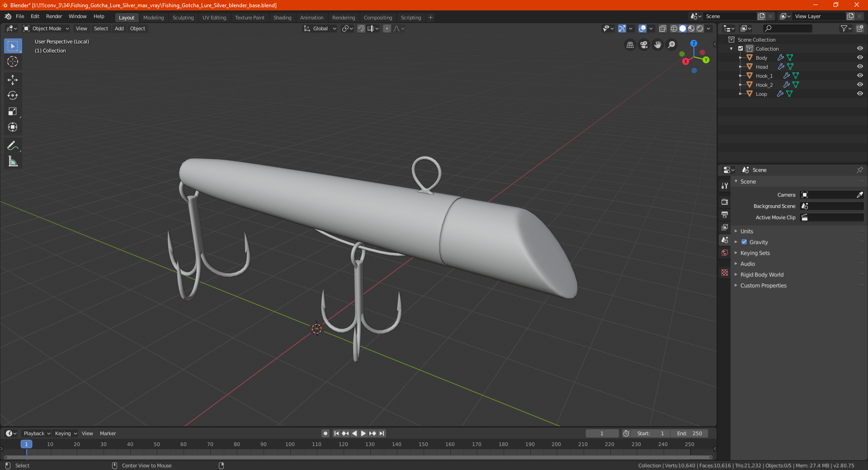Open the Render properties tab
Image resolution: width=868 pixels, height=470 pixels.
pos(725,202)
